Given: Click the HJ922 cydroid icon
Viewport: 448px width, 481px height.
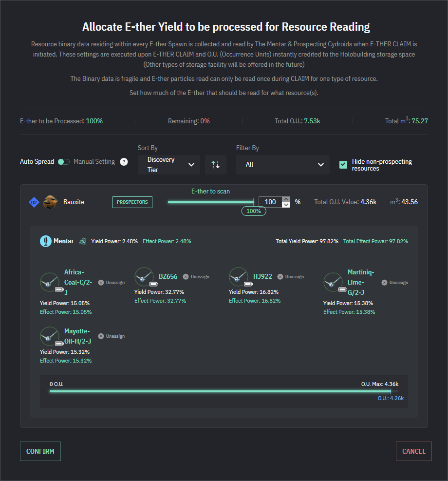Looking at the screenshot, I should (x=239, y=277).
